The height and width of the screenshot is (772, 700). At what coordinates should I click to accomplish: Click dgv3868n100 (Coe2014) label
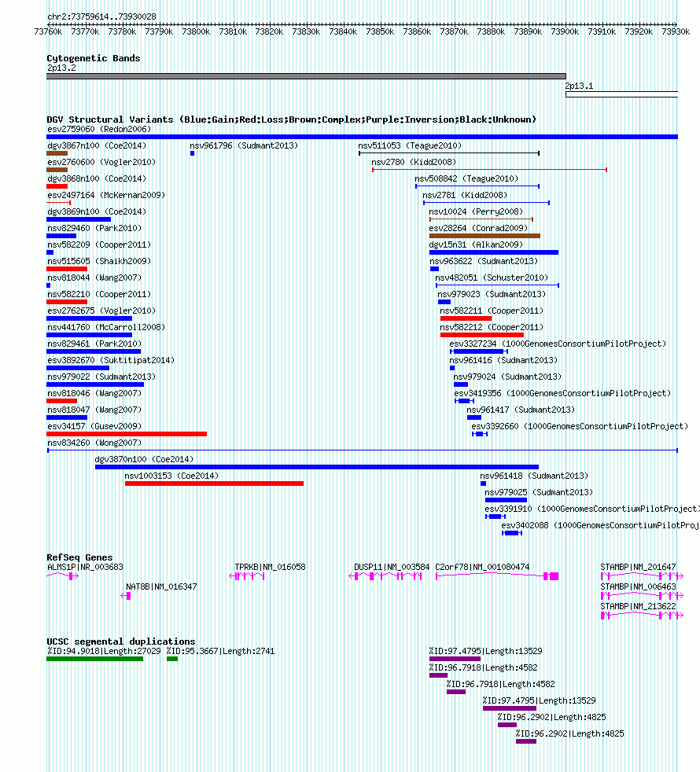97,178
